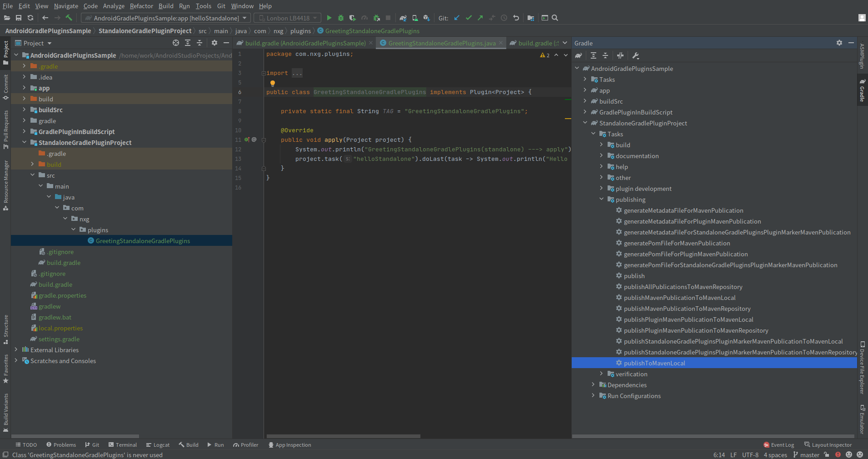Push changes with the green Git arrow
The width and height of the screenshot is (868, 459).
click(479, 18)
